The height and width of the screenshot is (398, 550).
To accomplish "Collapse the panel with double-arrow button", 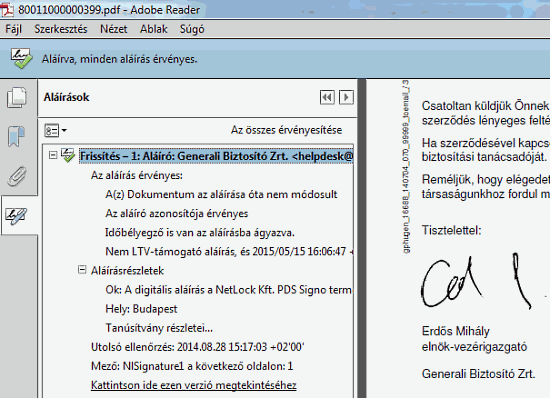I will (327, 97).
